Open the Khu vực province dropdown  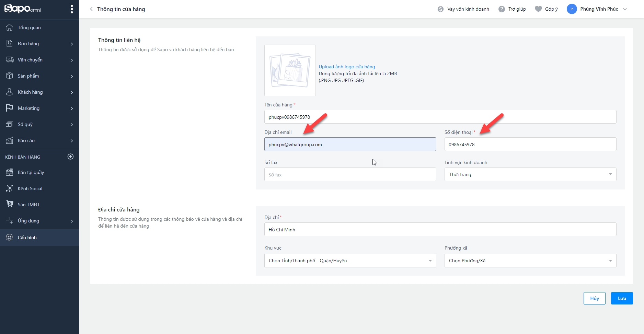pos(350,261)
